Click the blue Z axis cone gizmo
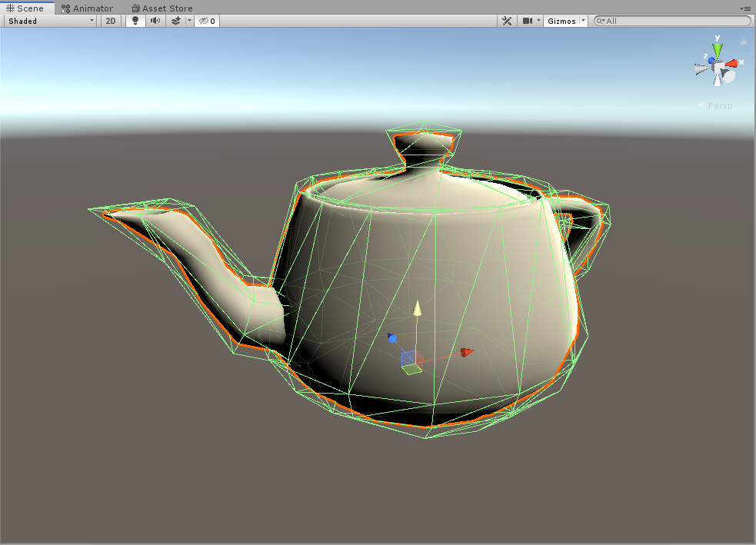The width and height of the screenshot is (756, 545). 711,60
